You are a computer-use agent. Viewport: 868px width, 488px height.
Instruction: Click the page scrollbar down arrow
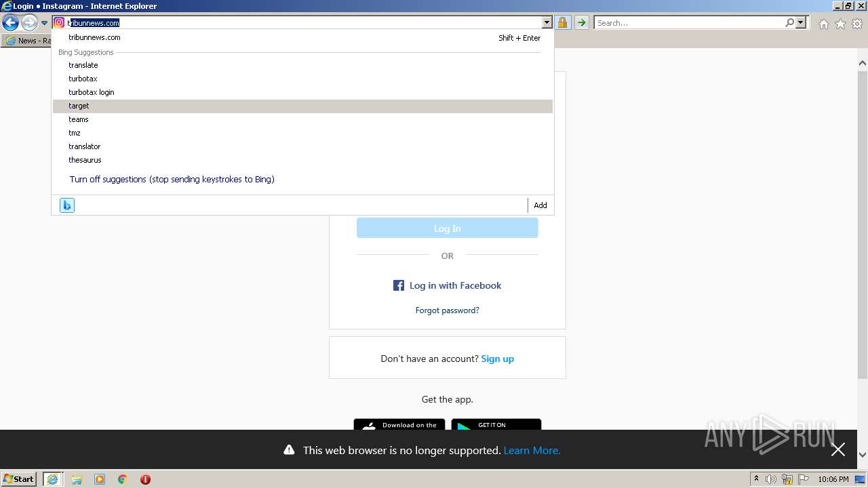(x=862, y=455)
